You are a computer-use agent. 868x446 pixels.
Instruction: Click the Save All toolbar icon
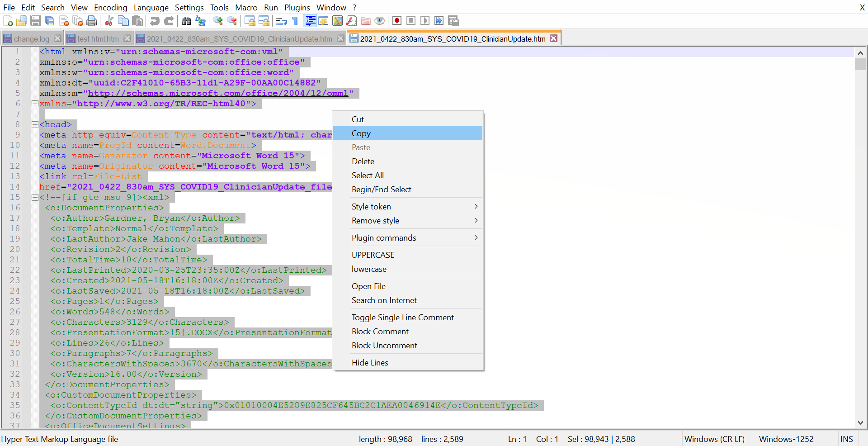point(50,21)
